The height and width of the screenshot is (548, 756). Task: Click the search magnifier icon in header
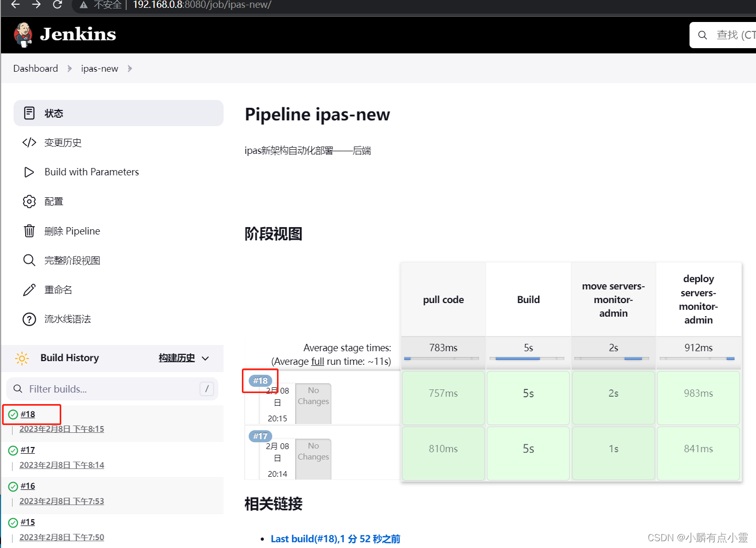[703, 35]
